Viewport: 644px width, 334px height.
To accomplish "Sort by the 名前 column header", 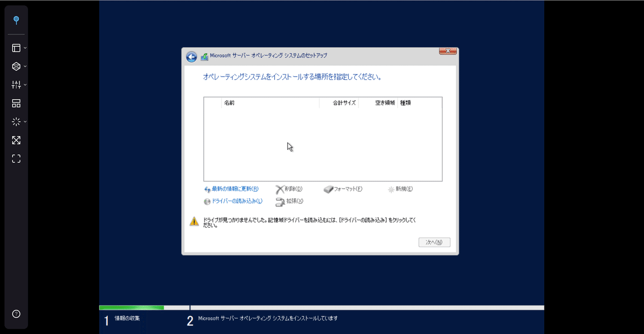I will coord(270,103).
